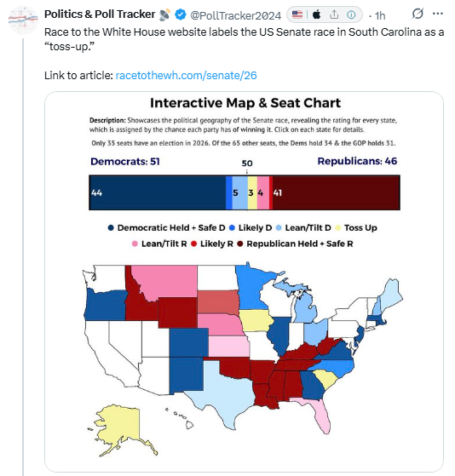Screen dimensions: 455x476
Task: Click the blue verified checkmark badge
Action: click(181, 14)
